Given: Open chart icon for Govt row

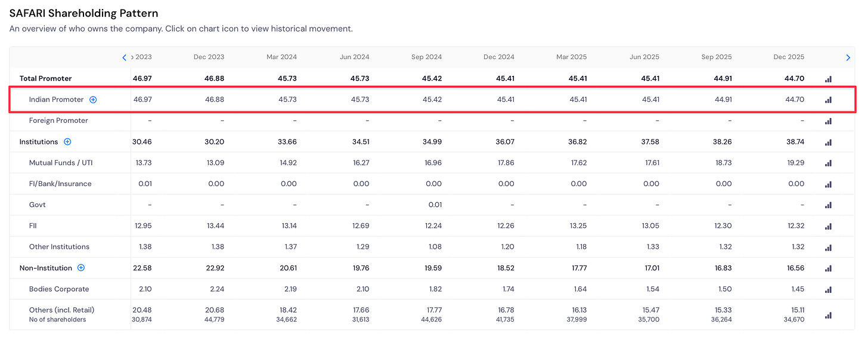Looking at the screenshot, I should point(828,205).
